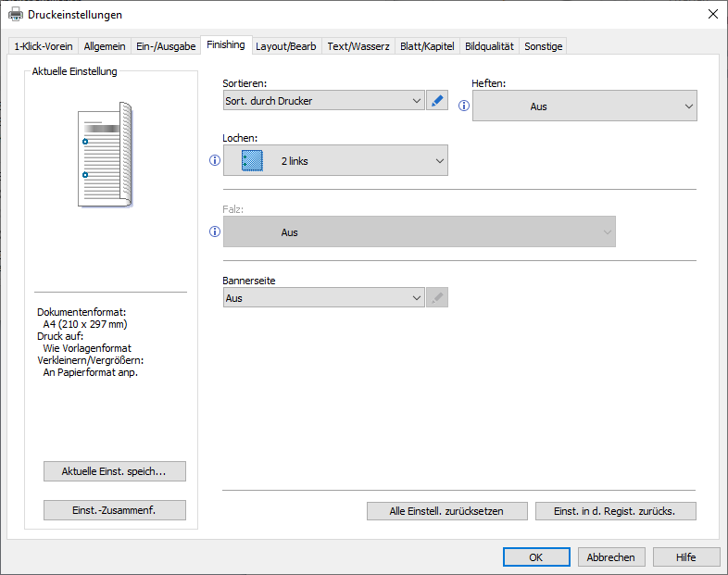728x575 pixels.
Task: Open the Sortieren dropdown
Action: coord(323,101)
